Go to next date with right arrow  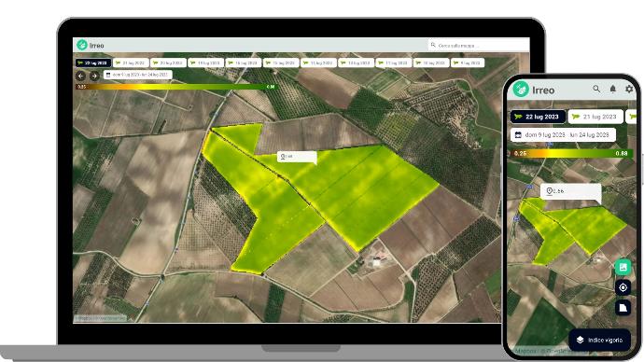(x=94, y=76)
